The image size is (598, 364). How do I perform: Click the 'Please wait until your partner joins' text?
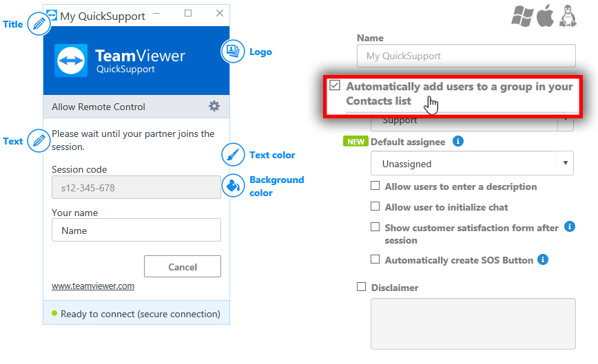133,140
